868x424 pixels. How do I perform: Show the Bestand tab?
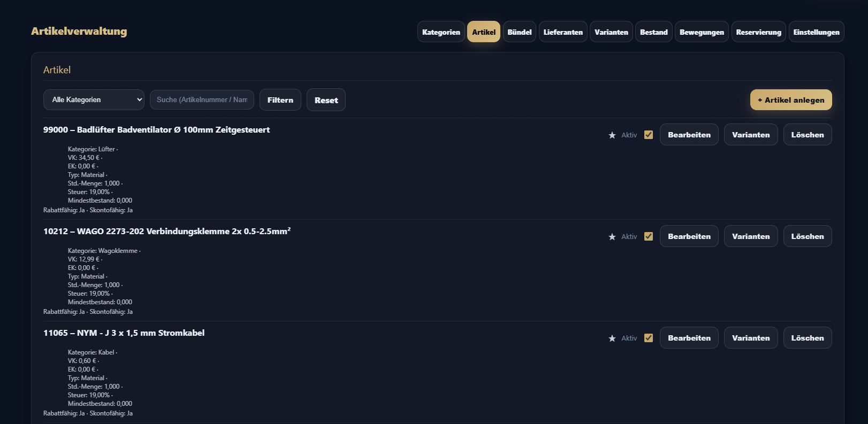coord(654,32)
